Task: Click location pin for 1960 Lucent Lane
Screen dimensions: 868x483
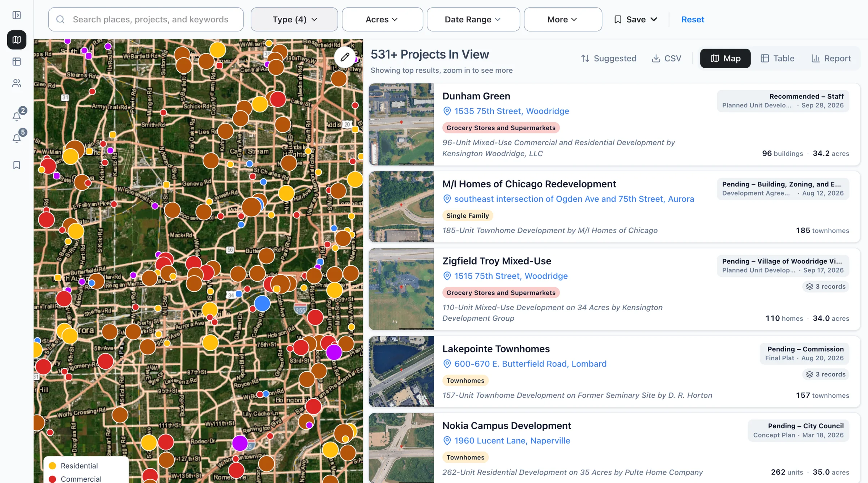Action: (x=447, y=441)
